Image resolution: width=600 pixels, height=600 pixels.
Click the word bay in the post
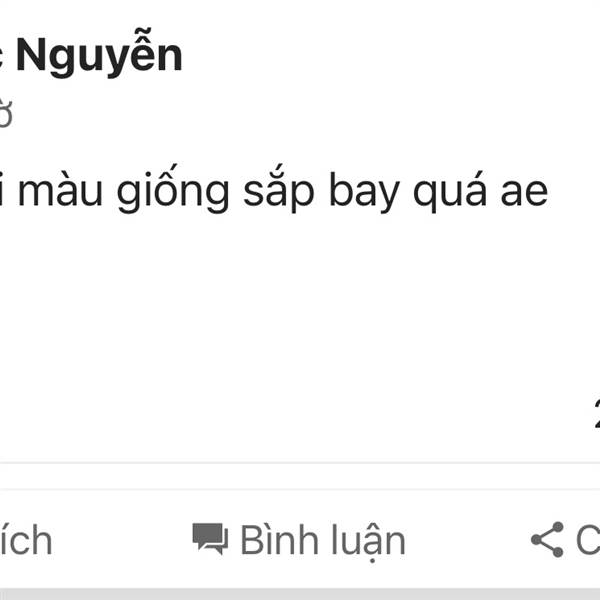tap(364, 192)
